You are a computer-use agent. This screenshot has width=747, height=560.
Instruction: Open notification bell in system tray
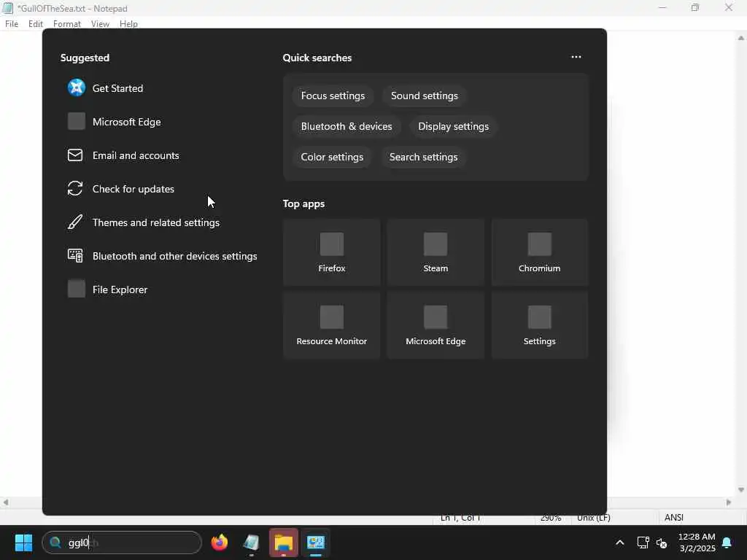[727, 542]
